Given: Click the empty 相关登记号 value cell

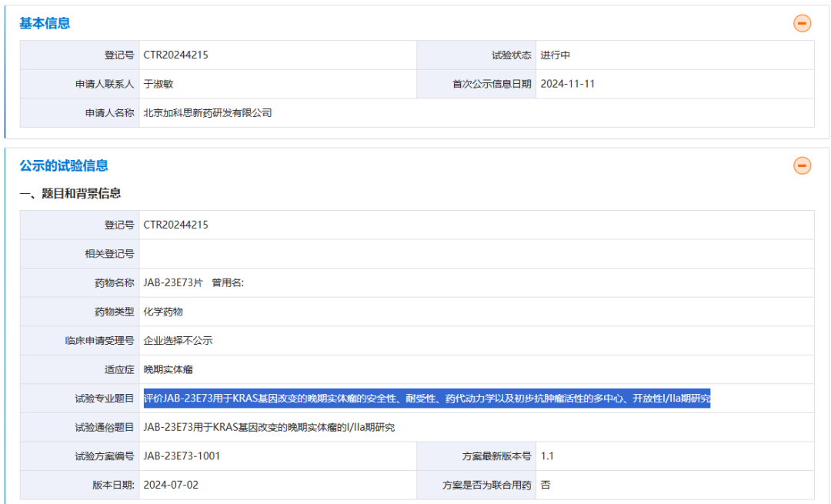Looking at the screenshot, I should click(x=476, y=254).
